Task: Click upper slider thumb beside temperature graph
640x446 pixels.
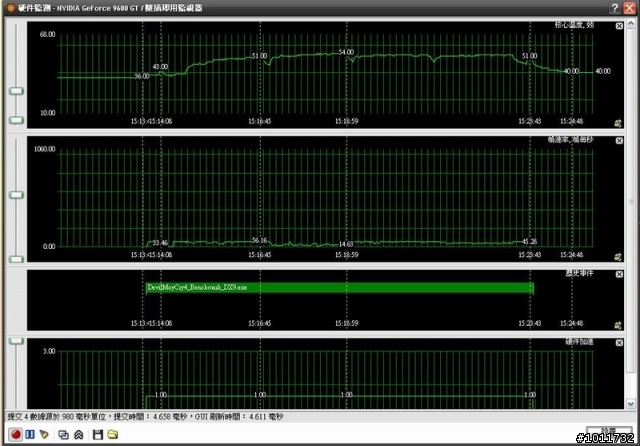Action: pyautogui.click(x=16, y=91)
